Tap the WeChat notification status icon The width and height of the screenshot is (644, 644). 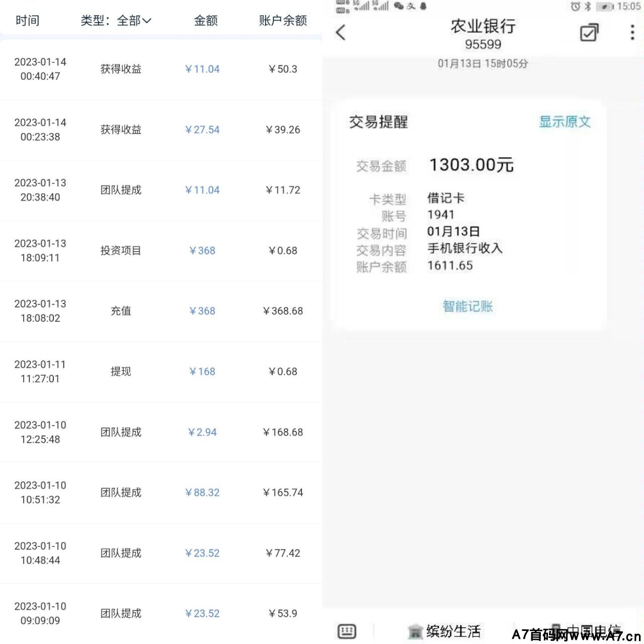tap(398, 6)
